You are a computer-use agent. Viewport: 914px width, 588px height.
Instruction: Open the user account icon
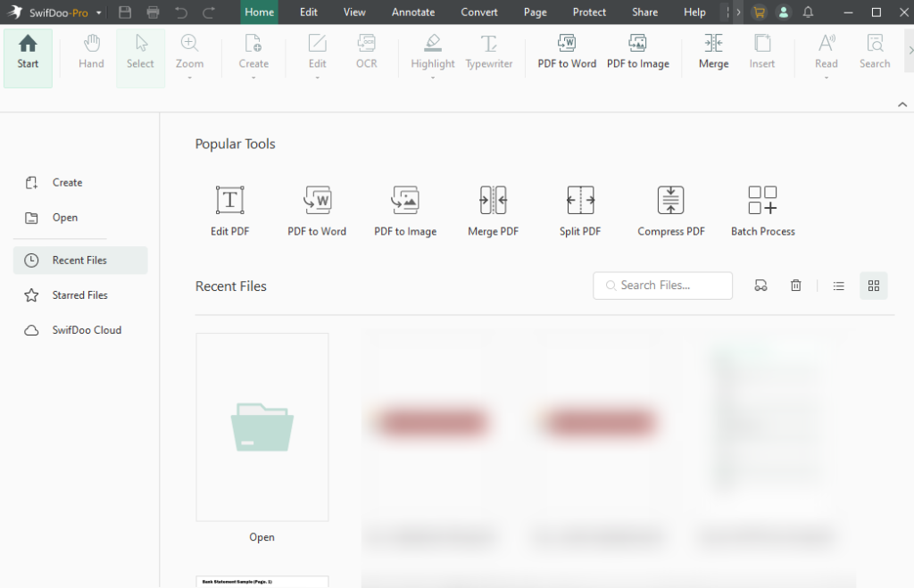784,12
